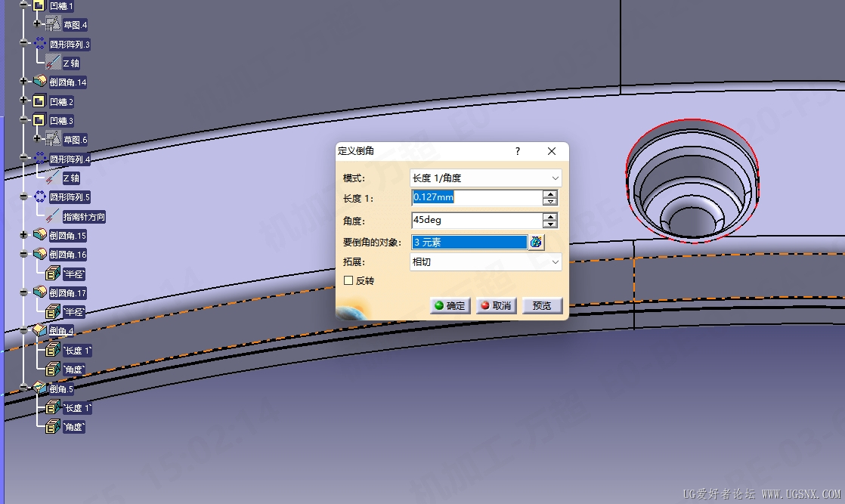This screenshot has width=845, height=504.
Task: Select the 倒圆角.14 label in the tree
Action: tap(68, 82)
